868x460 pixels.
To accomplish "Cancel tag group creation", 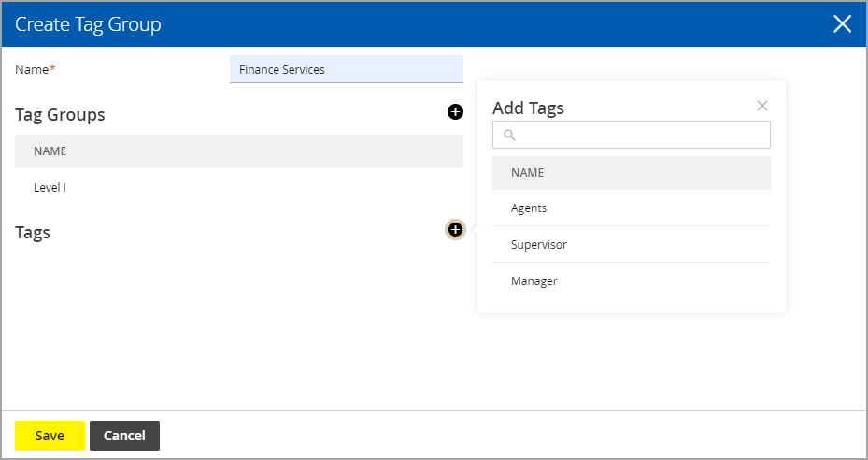I will (x=124, y=436).
